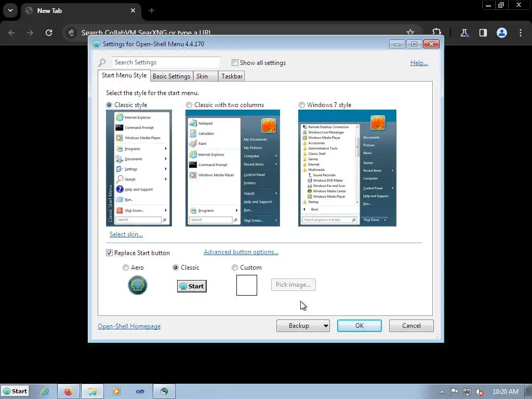532x399 pixels.
Task: Click the browser labs flask icon
Action: (464, 33)
